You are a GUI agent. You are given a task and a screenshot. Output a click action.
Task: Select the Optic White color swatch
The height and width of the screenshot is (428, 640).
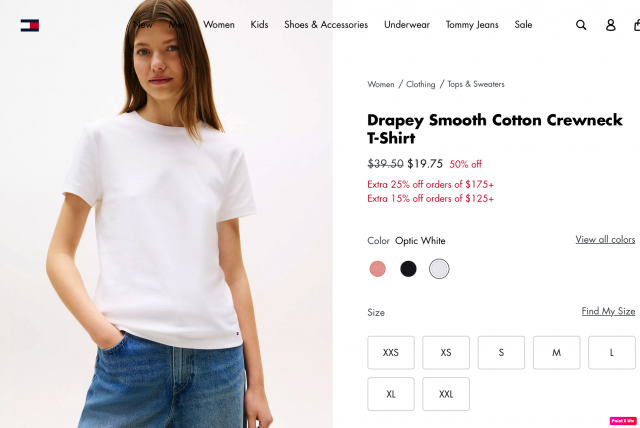pos(439,269)
